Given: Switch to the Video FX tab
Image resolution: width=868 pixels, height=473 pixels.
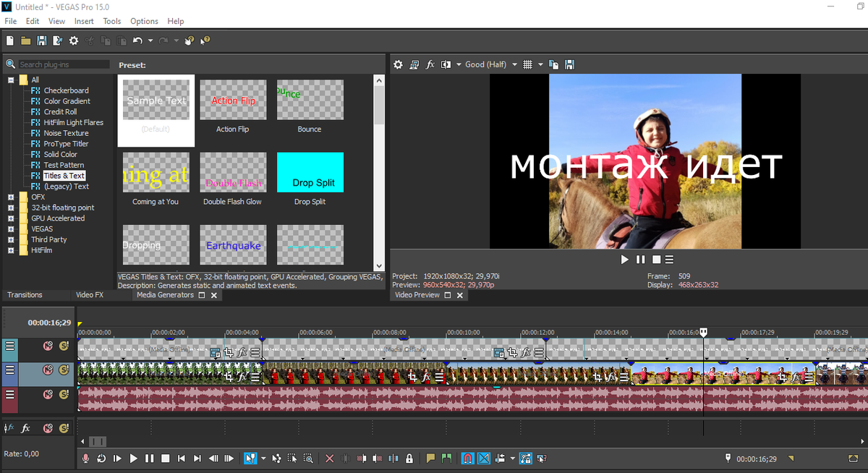Looking at the screenshot, I should (x=90, y=295).
